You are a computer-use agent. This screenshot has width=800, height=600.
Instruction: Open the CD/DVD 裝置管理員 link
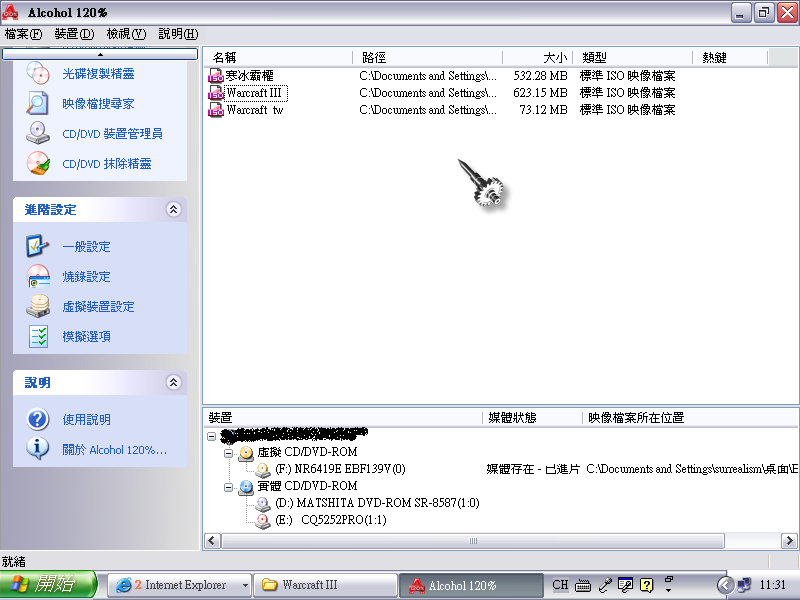(x=112, y=134)
